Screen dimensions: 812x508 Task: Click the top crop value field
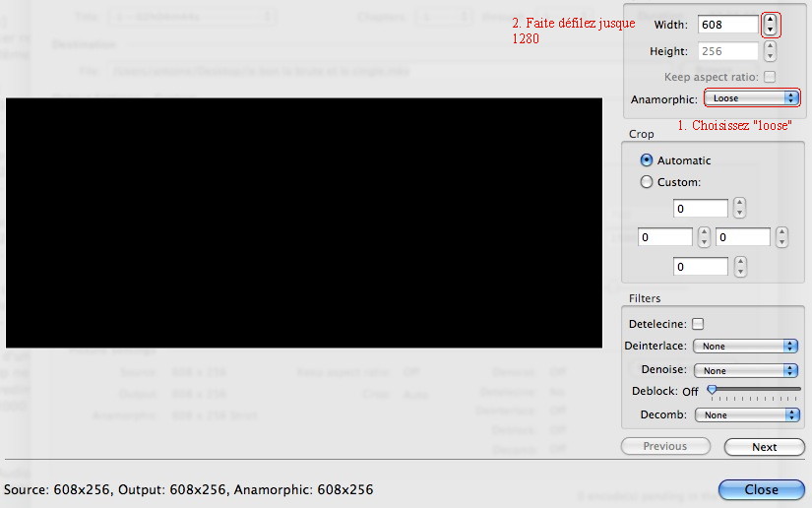click(701, 209)
